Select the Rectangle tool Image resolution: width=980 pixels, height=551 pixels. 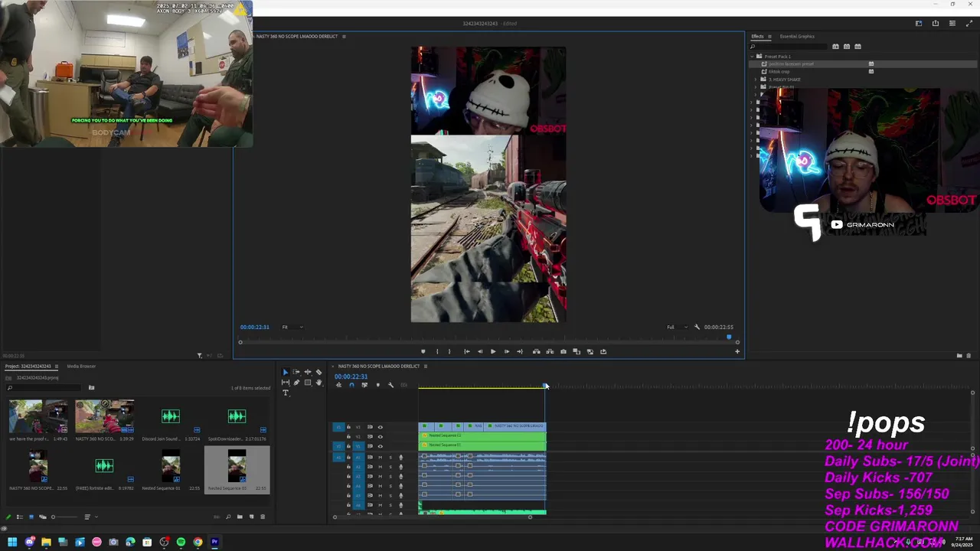click(308, 383)
